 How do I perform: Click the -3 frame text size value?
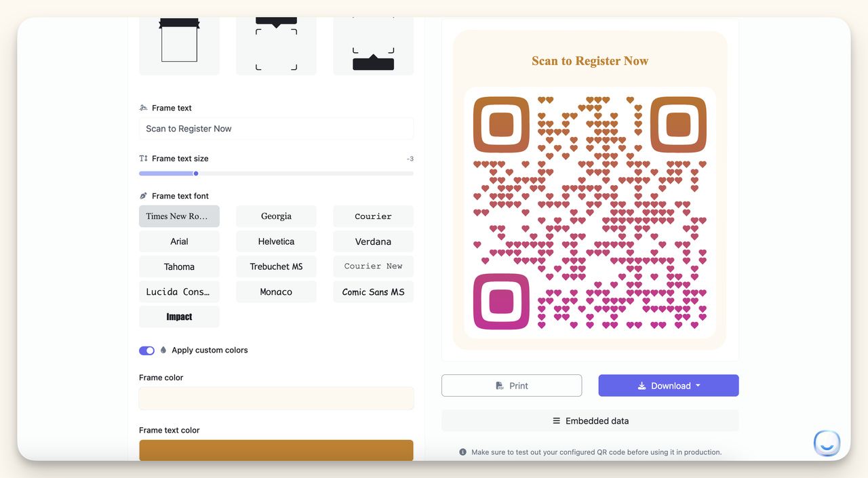click(410, 159)
